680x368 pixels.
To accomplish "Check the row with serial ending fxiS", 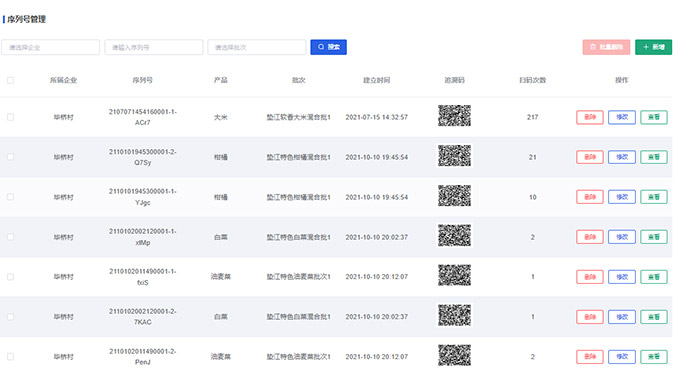I will [x=10, y=277].
